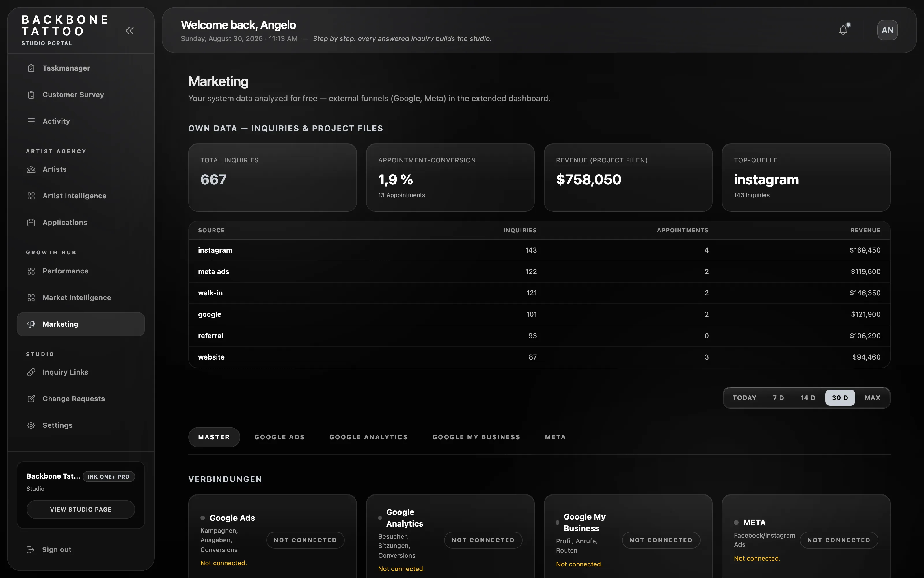Click the meta ads source row name
This screenshot has width=924, height=578.
tap(213, 272)
